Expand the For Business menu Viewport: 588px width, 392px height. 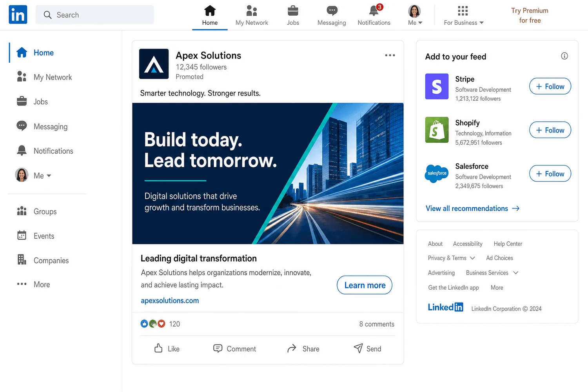coord(463,16)
